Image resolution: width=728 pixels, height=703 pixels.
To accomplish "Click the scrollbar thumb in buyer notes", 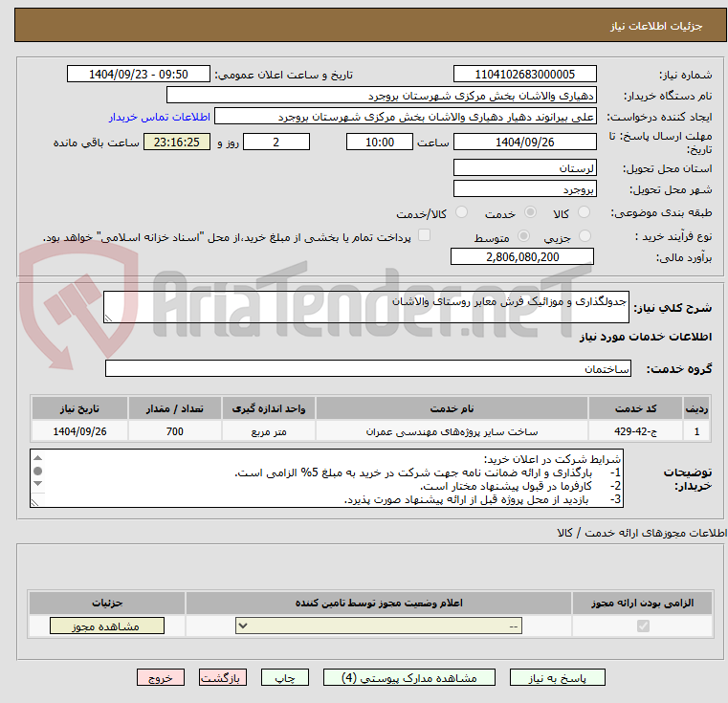I will click(x=38, y=471).
